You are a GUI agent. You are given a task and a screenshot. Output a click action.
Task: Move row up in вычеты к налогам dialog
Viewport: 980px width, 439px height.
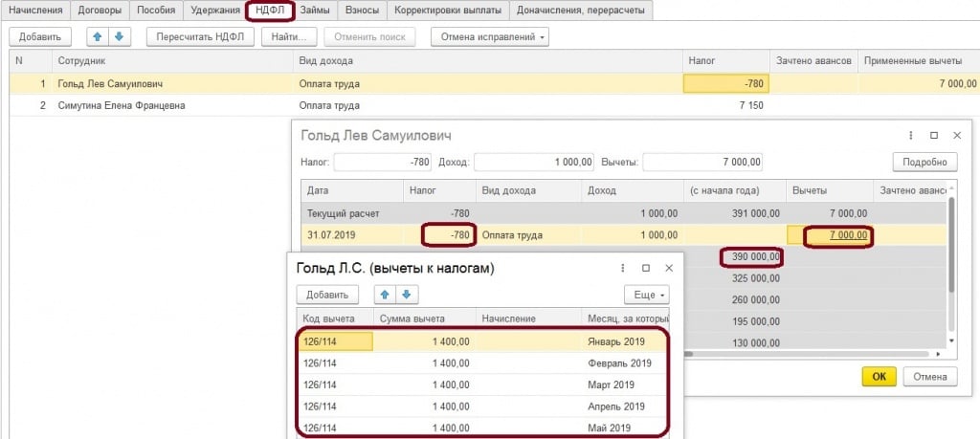384,295
